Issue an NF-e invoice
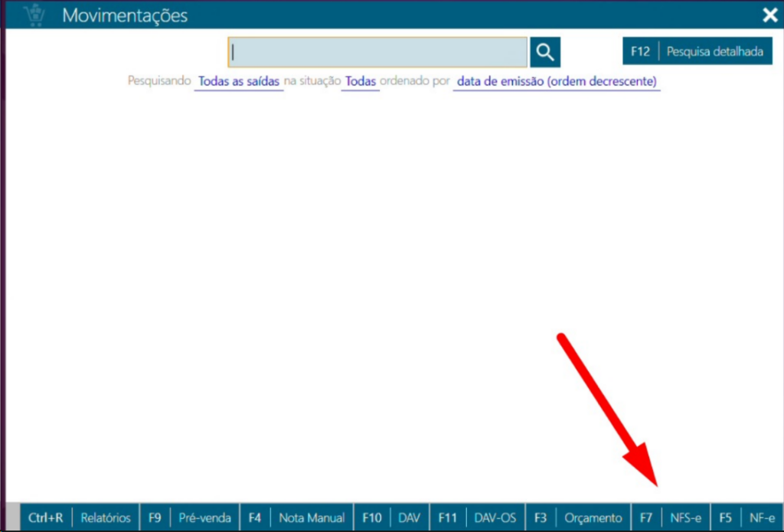Viewport: 784px width, 532px height. (762, 518)
